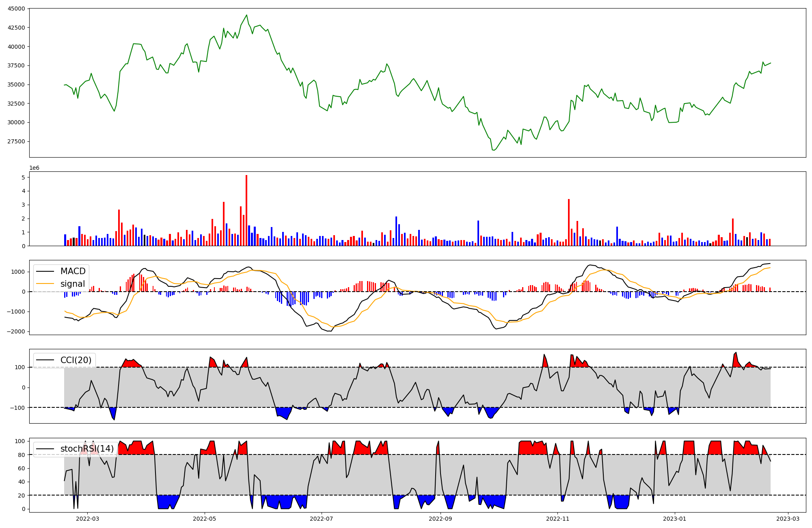This screenshot has height=528, width=812.
Task: Click the 2022-11 x-axis date label
Action: click(558, 519)
